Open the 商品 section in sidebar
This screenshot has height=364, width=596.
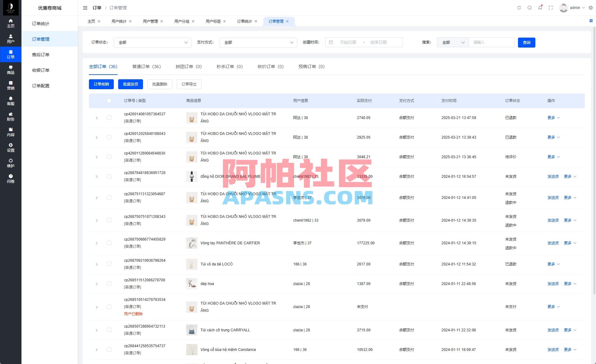pyautogui.click(x=11, y=70)
